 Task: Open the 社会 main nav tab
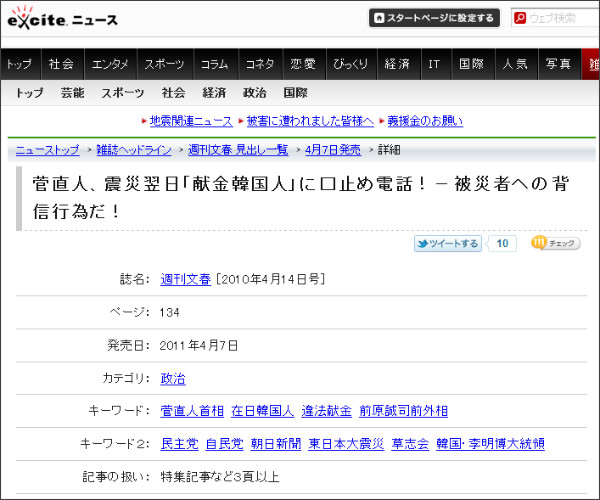tap(62, 64)
